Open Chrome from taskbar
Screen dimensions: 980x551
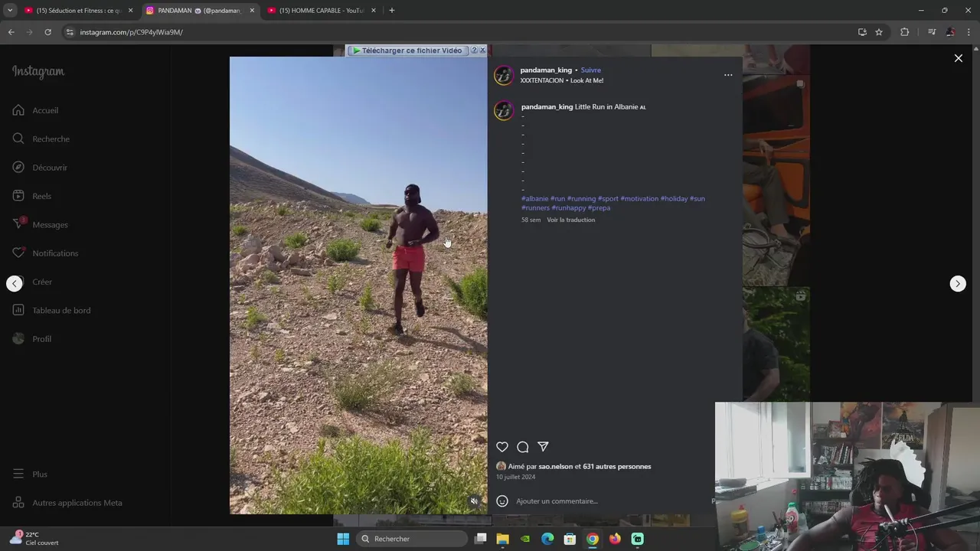592,539
